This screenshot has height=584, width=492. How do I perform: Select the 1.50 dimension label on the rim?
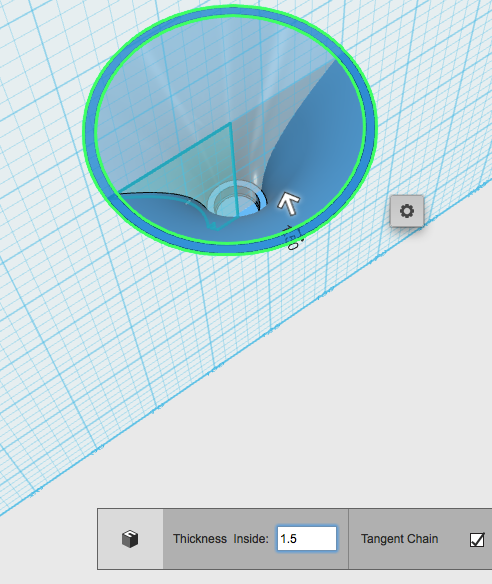293,237
